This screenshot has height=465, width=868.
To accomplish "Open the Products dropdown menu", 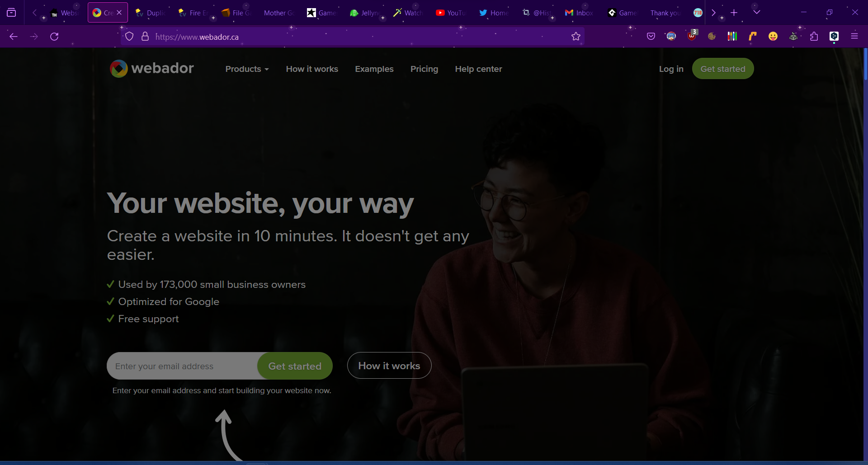I will point(247,69).
